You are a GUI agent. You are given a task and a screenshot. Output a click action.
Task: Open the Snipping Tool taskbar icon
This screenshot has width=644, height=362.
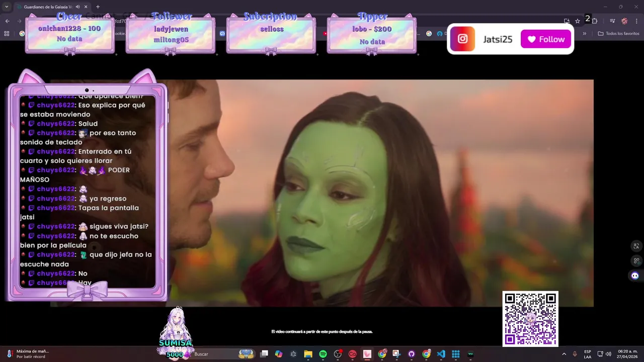tap(396, 354)
